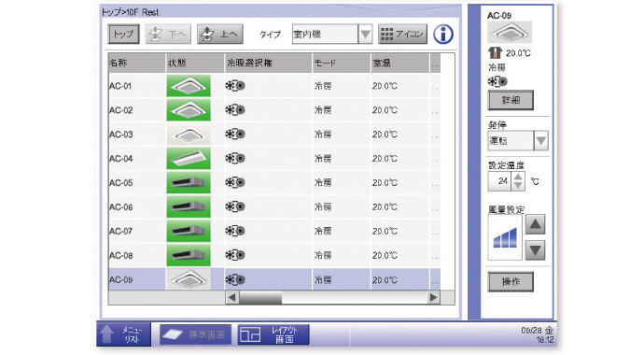Switch to アイコン view
Image resolution: width=644 pixels, height=355 pixels.
402,35
